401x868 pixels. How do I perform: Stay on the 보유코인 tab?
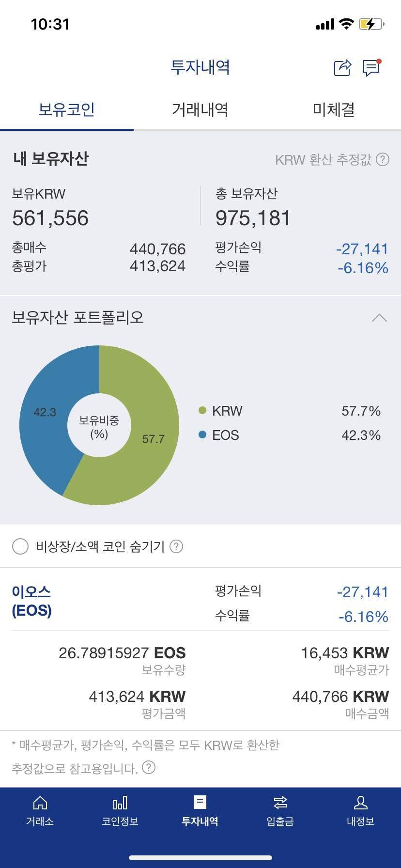[x=66, y=110]
